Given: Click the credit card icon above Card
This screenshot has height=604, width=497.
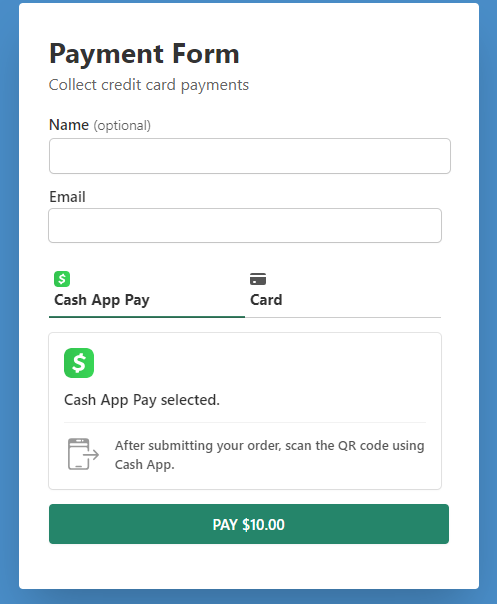Looking at the screenshot, I should pyautogui.click(x=258, y=279).
